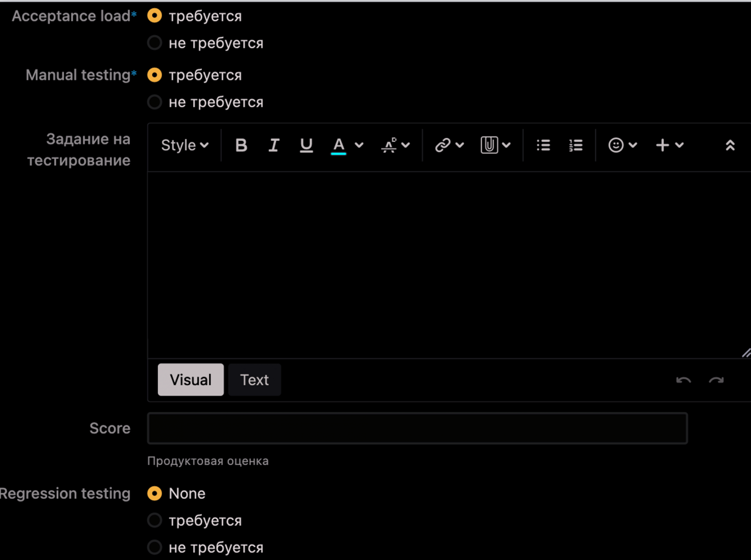Click the 'Regression testing' field label
The width and height of the screenshot is (751, 560).
pos(65,494)
